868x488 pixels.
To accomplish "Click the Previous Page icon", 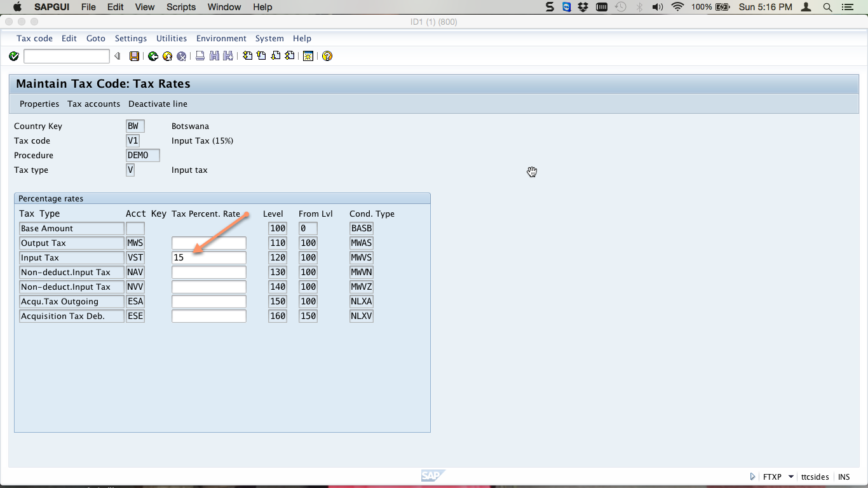I will [261, 57].
